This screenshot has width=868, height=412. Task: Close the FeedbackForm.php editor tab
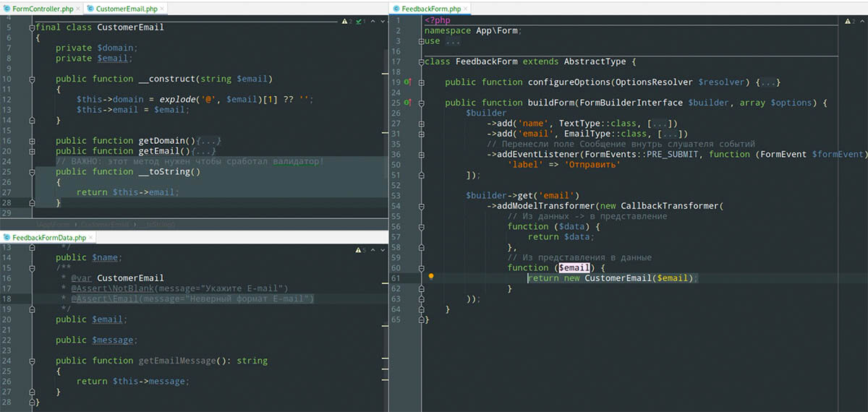tap(466, 9)
